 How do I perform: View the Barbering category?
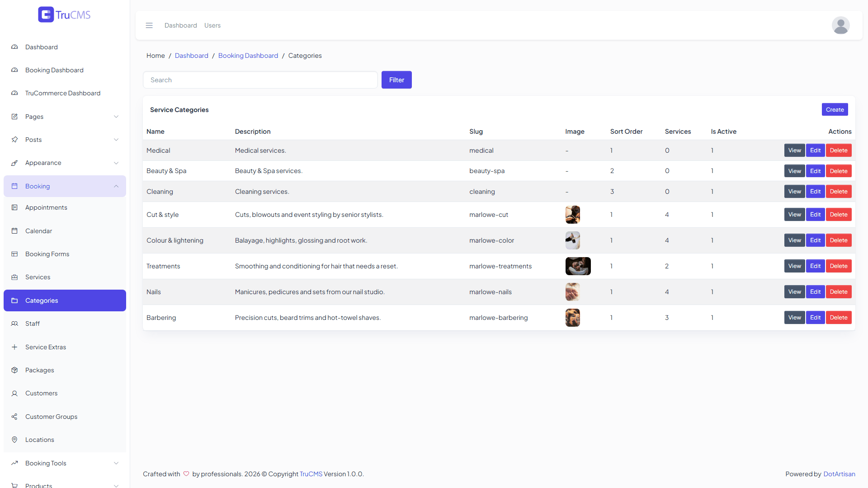click(x=794, y=318)
